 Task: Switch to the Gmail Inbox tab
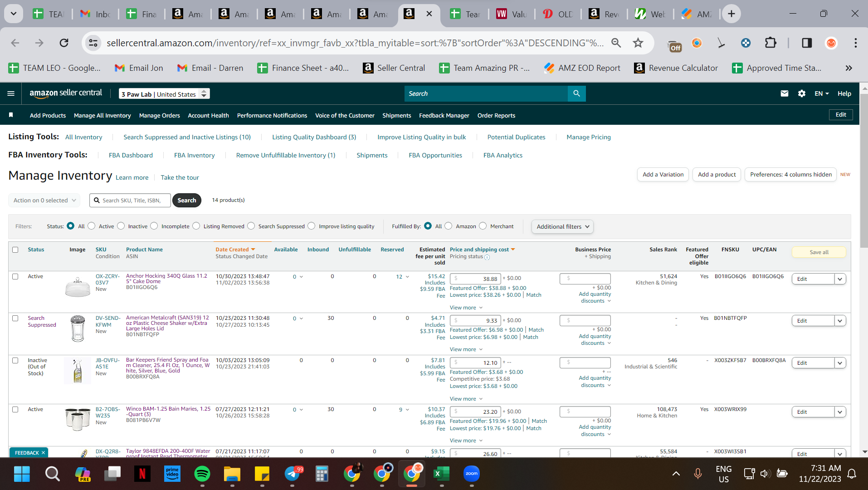point(96,14)
